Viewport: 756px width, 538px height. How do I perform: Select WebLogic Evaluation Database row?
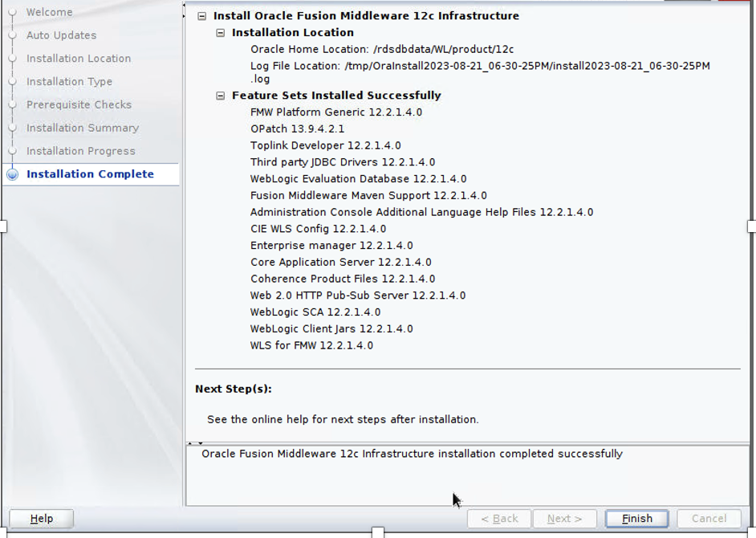coord(358,179)
